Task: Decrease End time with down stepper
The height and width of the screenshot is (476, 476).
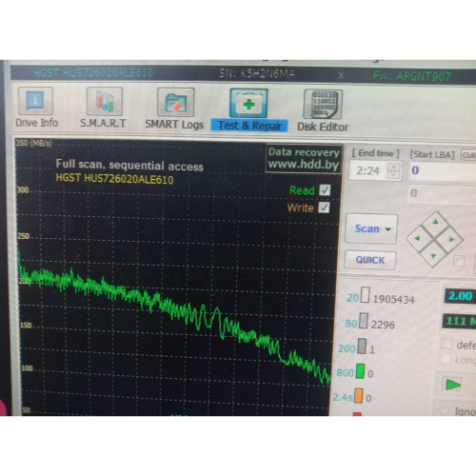Action: (x=394, y=175)
